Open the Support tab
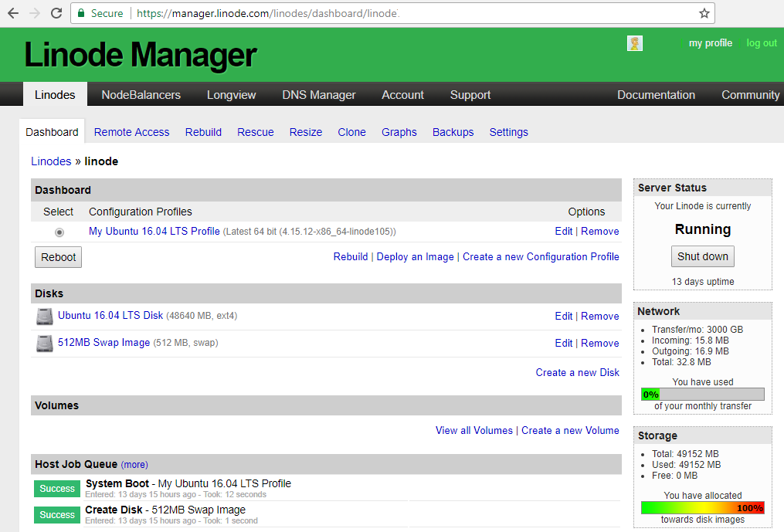 tap(470, 94)
